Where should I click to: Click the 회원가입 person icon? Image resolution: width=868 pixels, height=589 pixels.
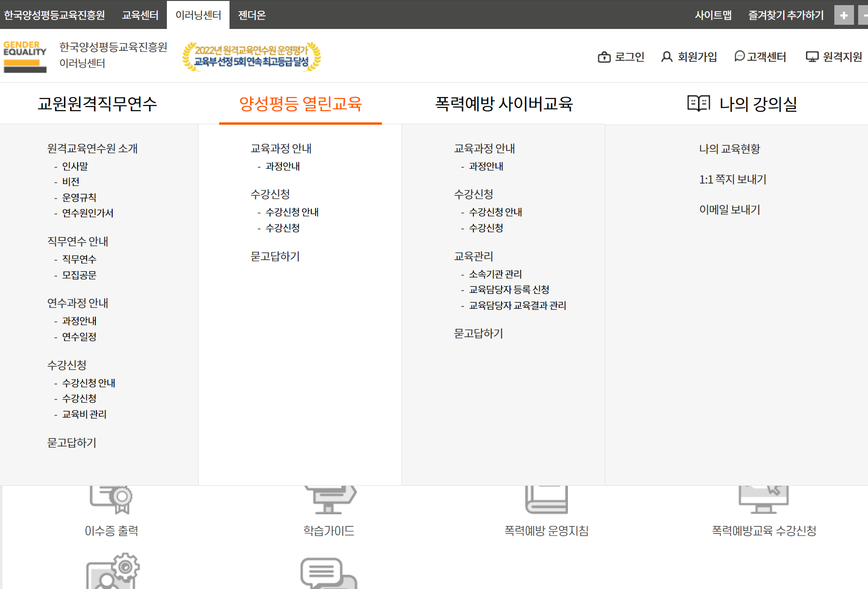click(x=667, y=57)
